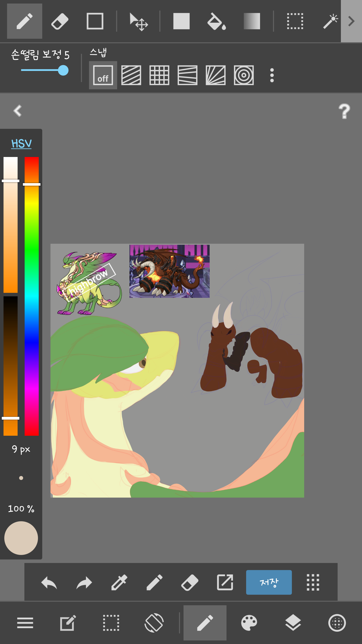
Task: Adjust the saturation gradient bar
Action: click(11, 225)
